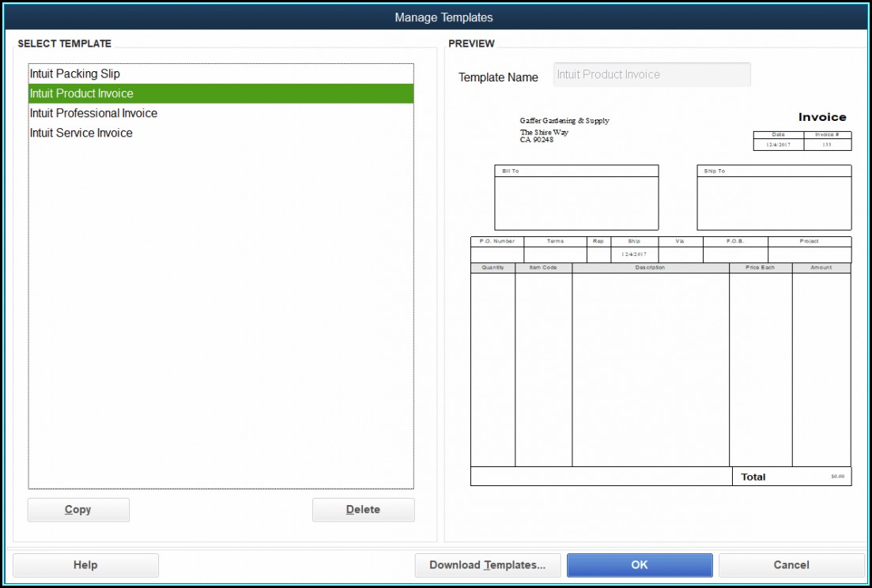Click the Total row in invoice preview

pyautogui.click(x=753, y=477)
